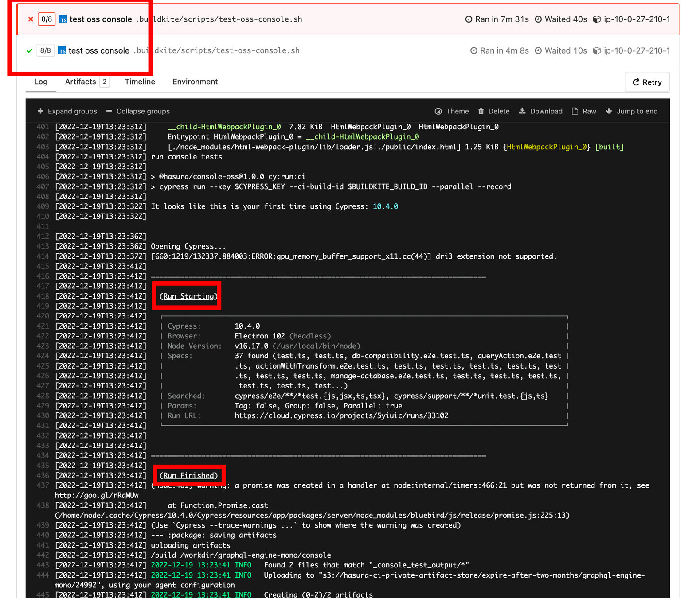The image size is (700, 598).
Task: Expand the passed test oss console job row
Action: tap(348, 50)
